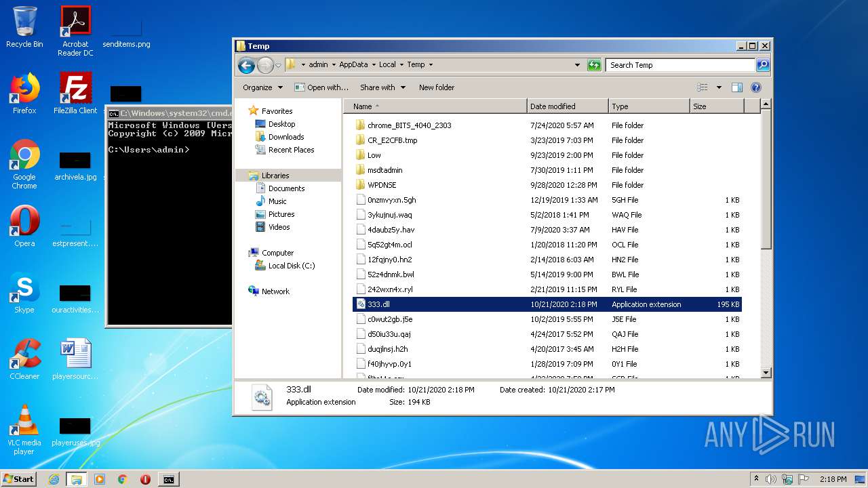Open the Share with dropdown menu
Screen dimensions: 868x488
(x=382, y=87)
